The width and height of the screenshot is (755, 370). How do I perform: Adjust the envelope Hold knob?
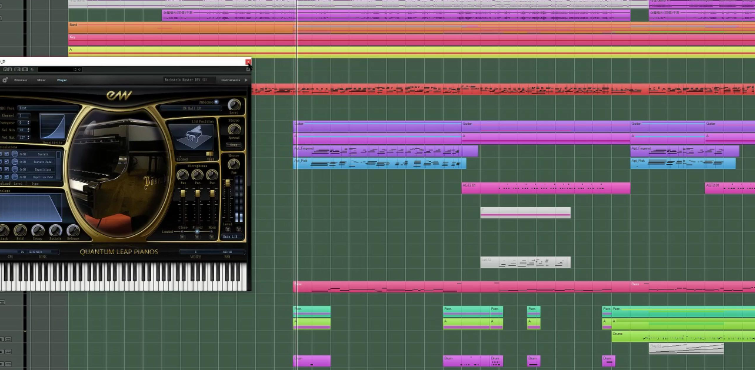pyautogui.click(x=20, y=230)
